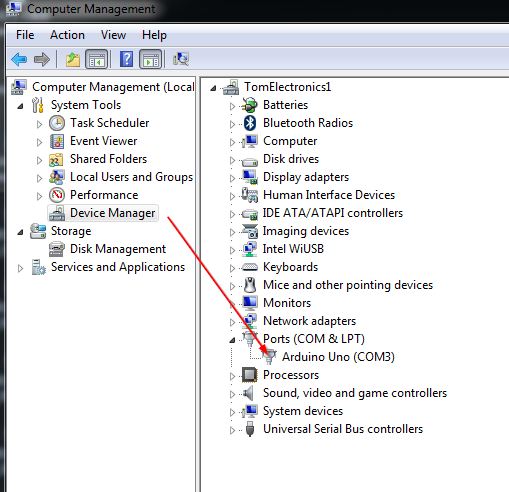Click the blue Help question mark icon
509x492 pixels.
(126, 59)
